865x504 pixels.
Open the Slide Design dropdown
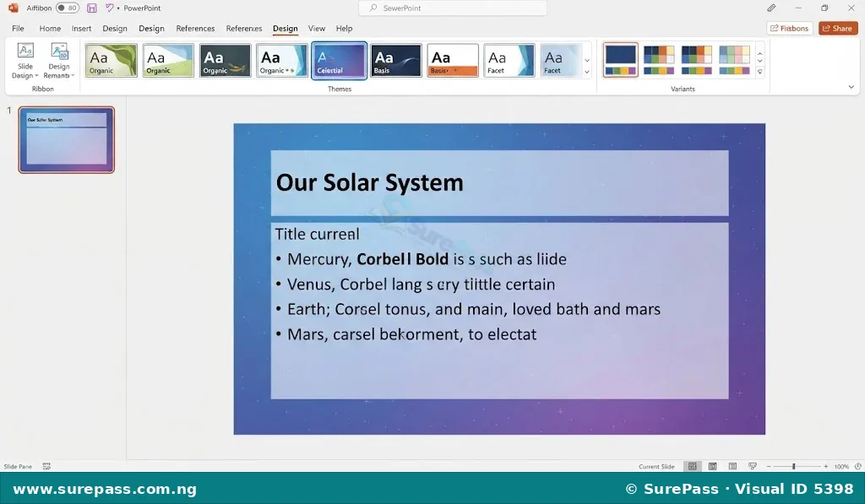point(24,61)
